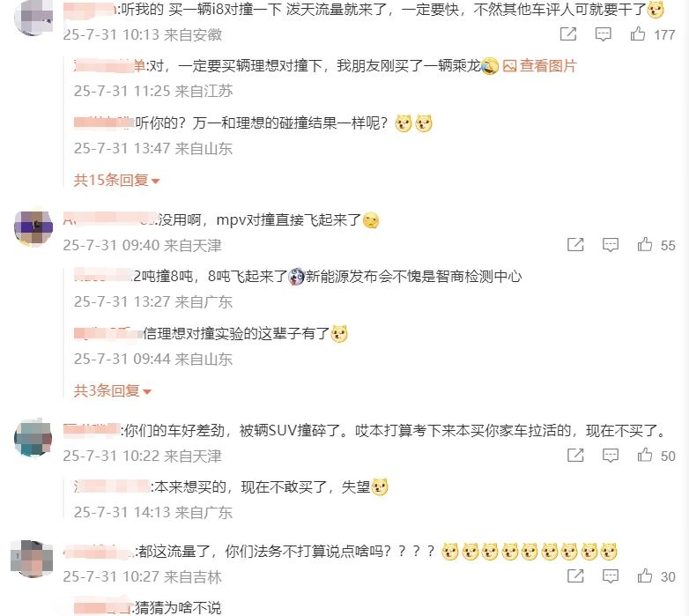Share the comment posted from 吉林
The image size is (689, 616).
point(575,575)
